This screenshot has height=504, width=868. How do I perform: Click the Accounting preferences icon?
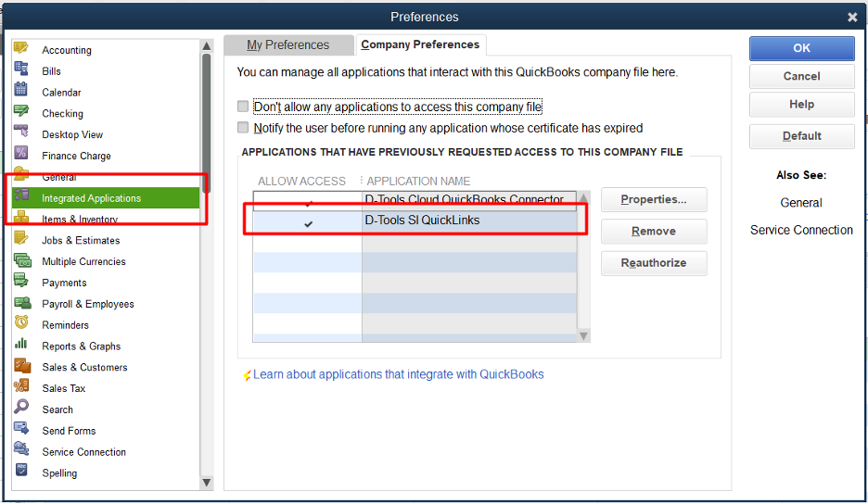[x=21, y=48]
